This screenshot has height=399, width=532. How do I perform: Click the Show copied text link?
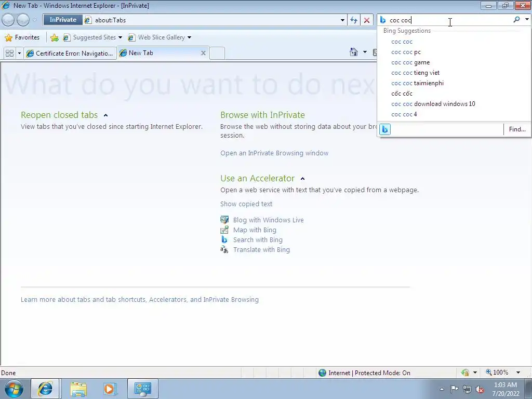click(246, 204)
